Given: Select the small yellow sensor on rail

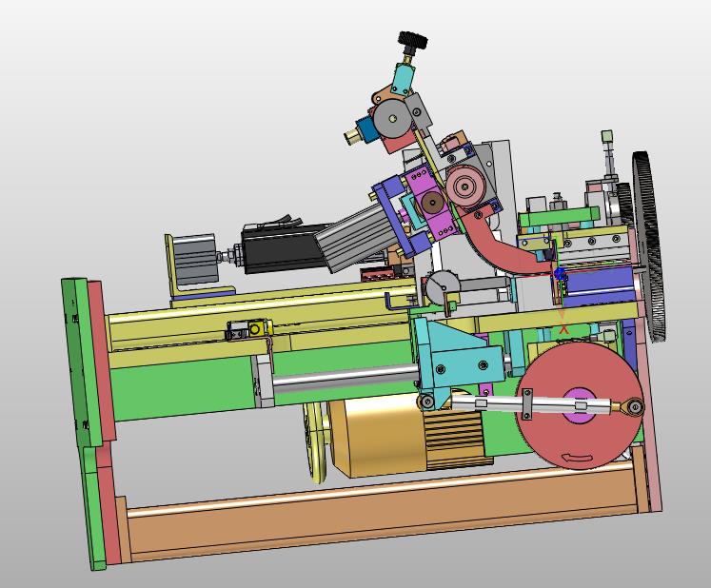Looking at the screenshot, I should pos(256,328).
